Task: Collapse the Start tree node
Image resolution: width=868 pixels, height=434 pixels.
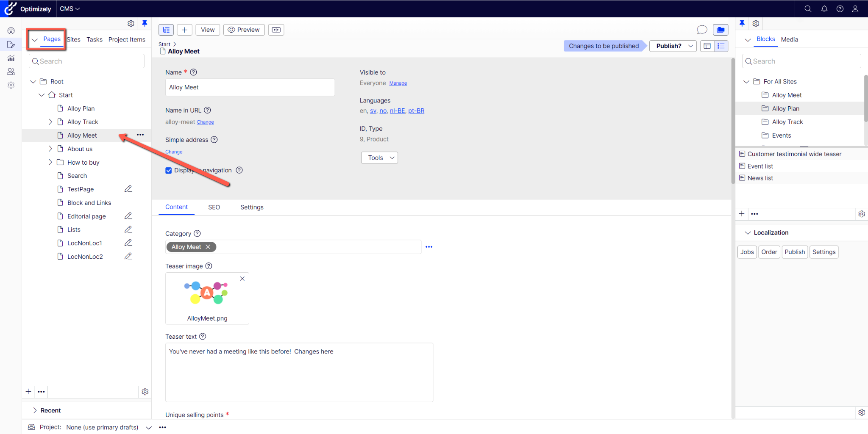Action: [x=42, y=95]
